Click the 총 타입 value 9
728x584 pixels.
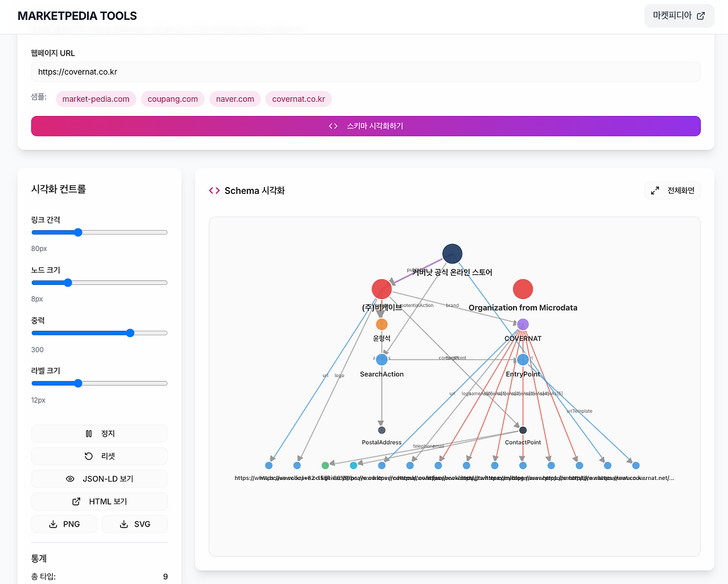pos(166,577)
